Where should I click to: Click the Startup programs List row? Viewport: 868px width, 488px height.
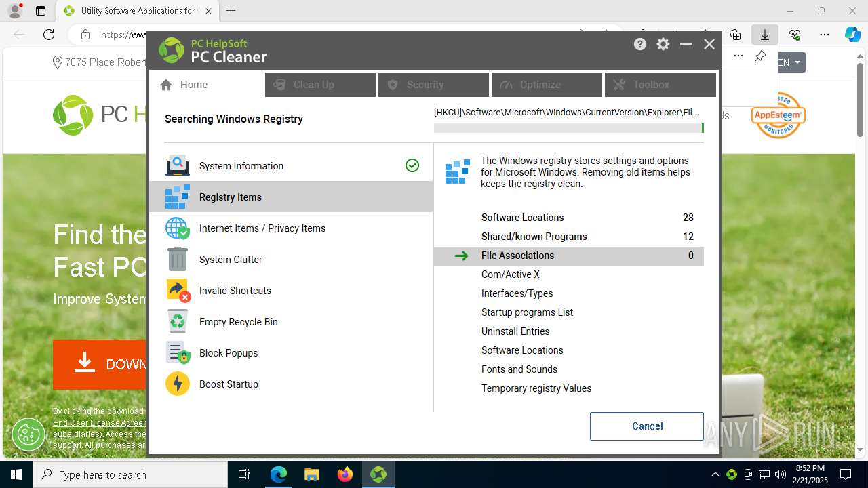569,312
